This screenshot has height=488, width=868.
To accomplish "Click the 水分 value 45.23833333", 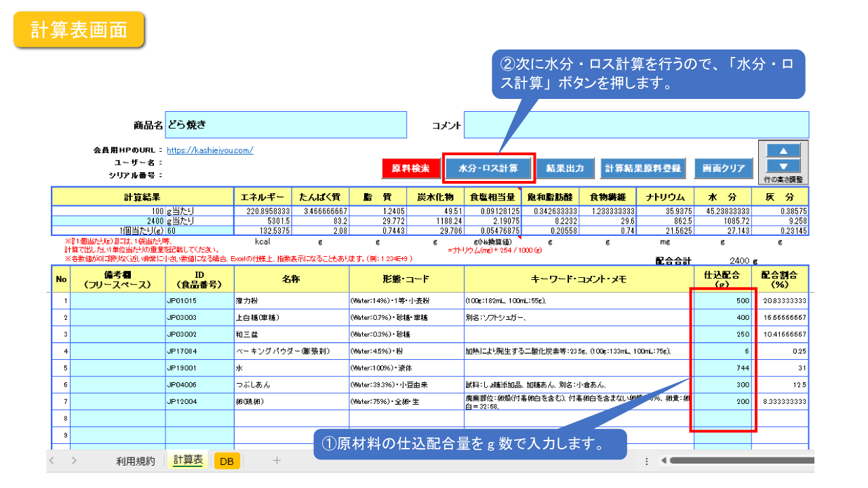I will click(722, 211).
